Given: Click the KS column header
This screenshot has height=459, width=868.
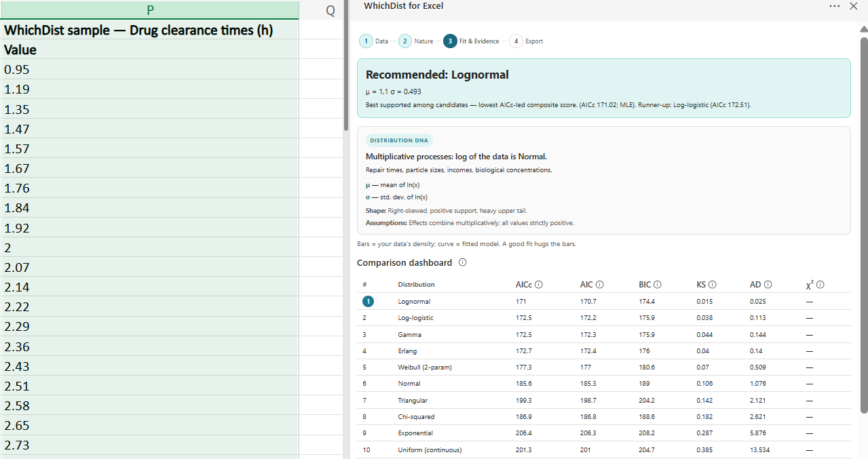Looking at the screenshot, I should 701,285.
